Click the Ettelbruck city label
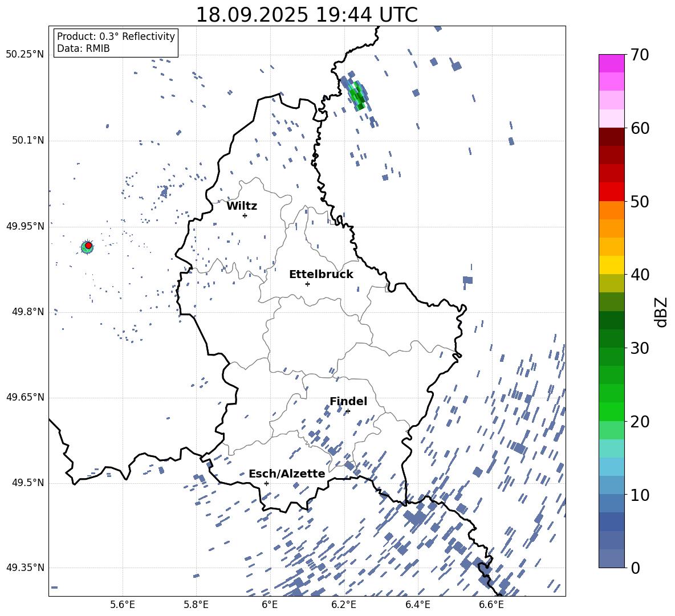Image resolution: width=675 pixels, height=616 pixels. (x=321, y=275)
